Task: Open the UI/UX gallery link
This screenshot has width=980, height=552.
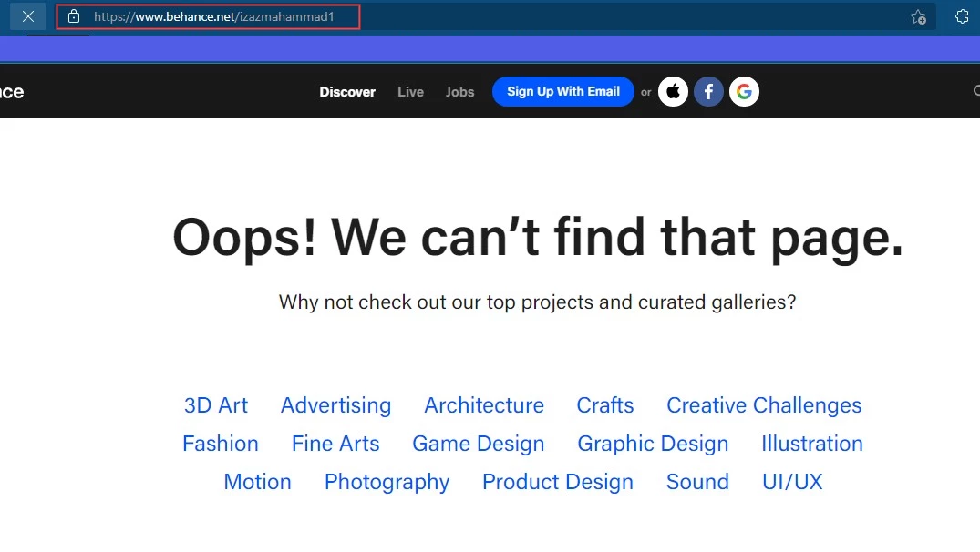Action: (x=792, y=482)
